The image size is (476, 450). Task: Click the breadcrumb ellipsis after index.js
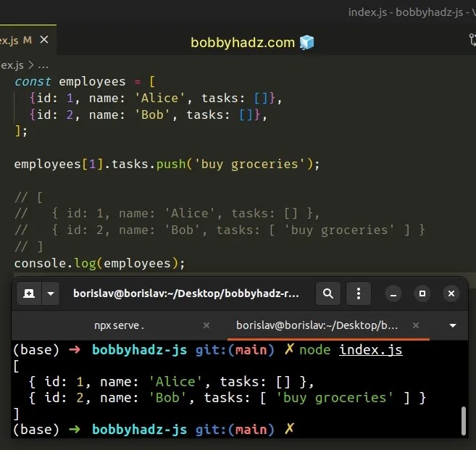pyautogui.click(x=43, y=66)
